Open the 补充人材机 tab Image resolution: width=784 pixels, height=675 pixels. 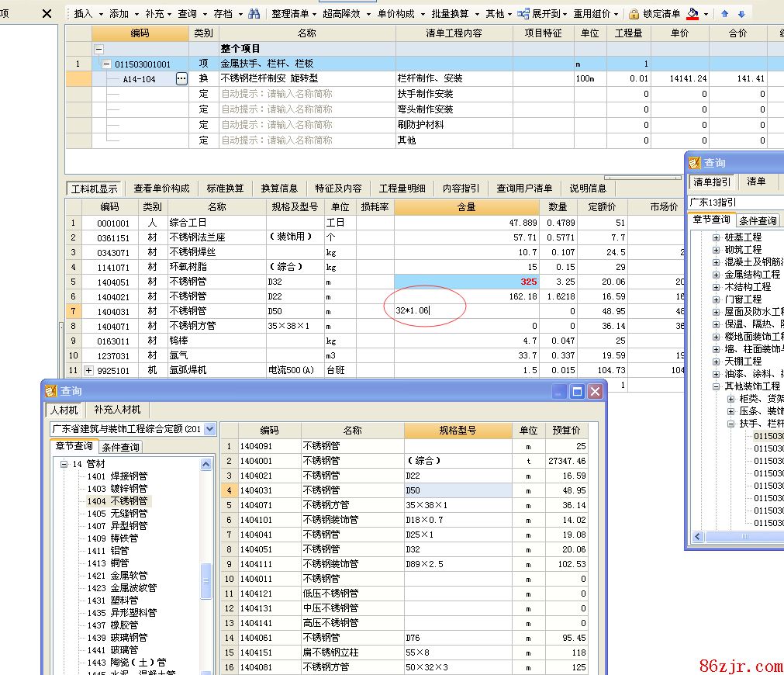tap(117, 410)
